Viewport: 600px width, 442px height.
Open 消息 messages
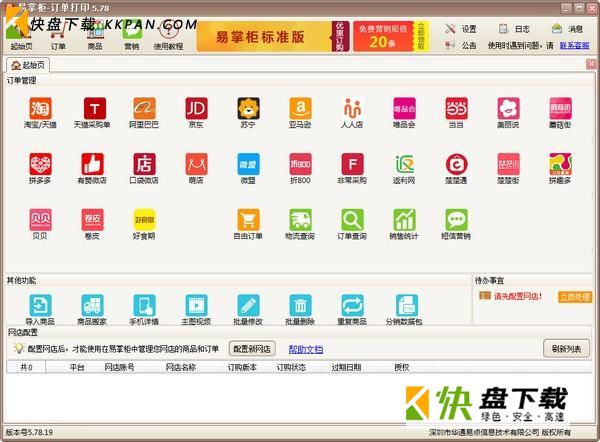pos(567,29)
